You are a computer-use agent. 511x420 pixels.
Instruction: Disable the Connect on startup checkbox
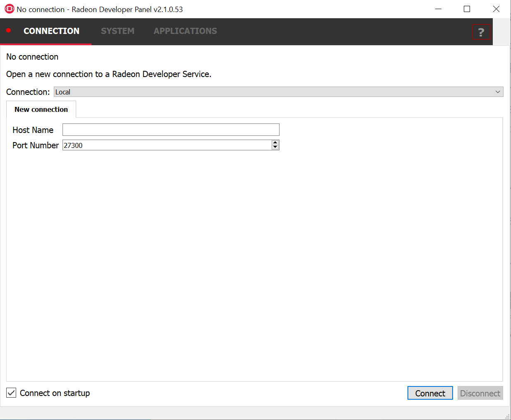click(x=11, y=393)
